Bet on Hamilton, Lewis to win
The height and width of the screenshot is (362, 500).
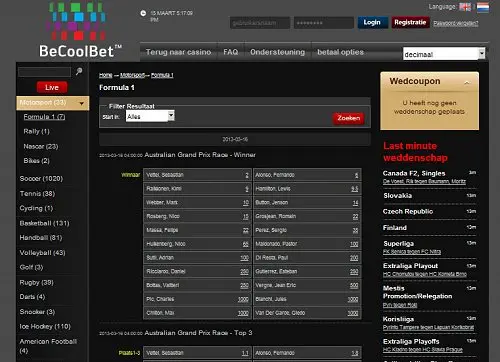(307, 189)
